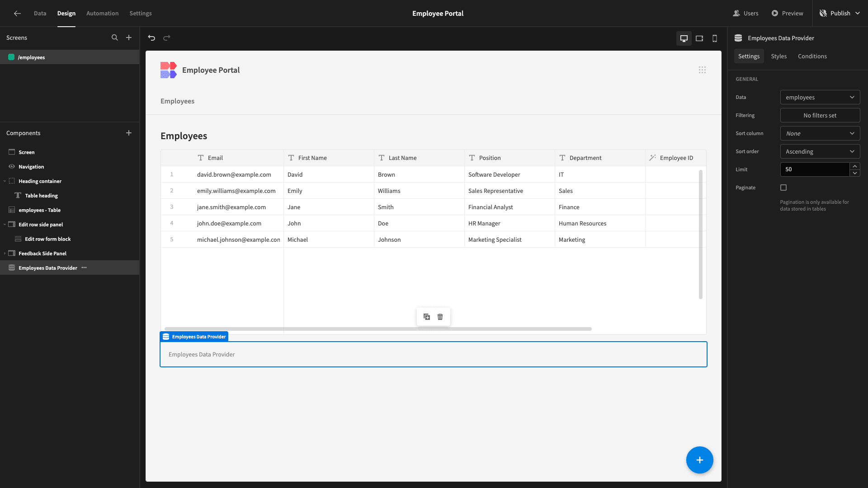Screen dimensions: 868x488
Task: Click the undo arrow icon
Action: (x=151, y=38)
